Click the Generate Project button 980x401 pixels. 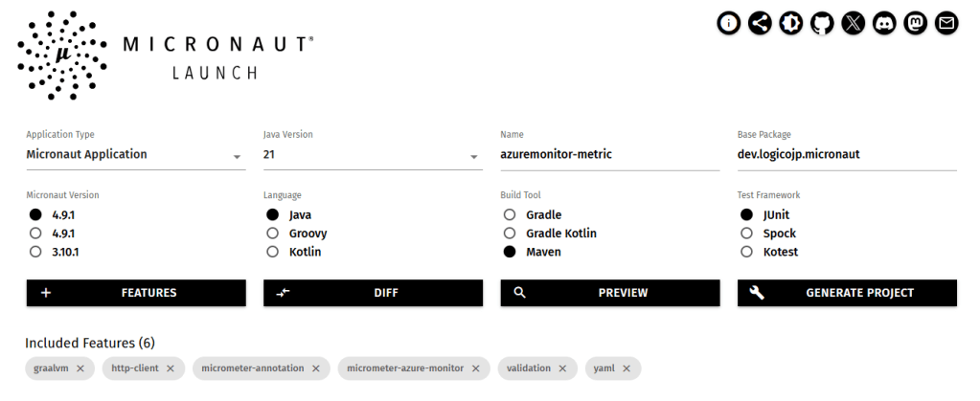[847, 293]
